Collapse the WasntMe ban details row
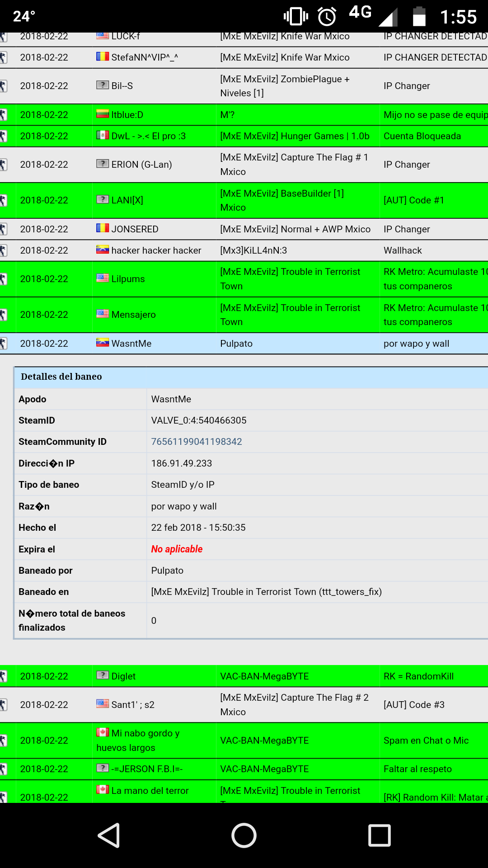Screen dimensions: 488x868 point(244,344)
